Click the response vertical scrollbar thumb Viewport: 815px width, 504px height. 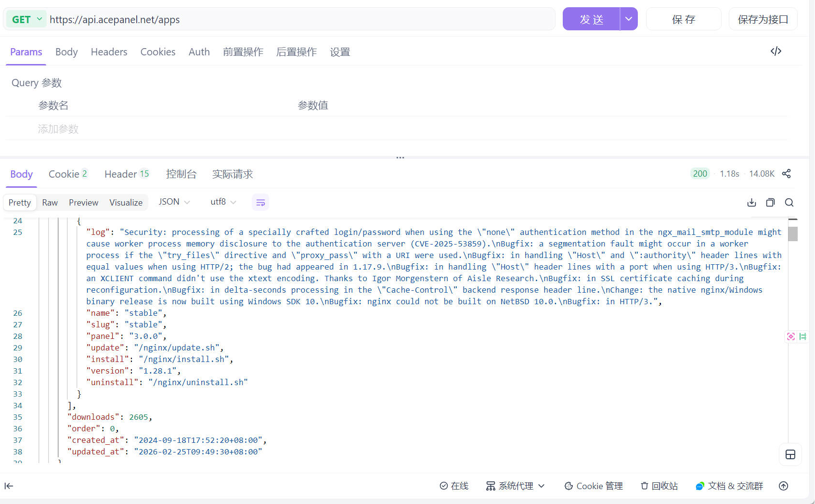click(x=793, y=234)
